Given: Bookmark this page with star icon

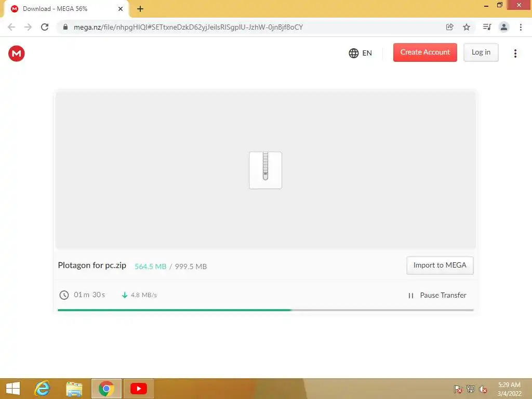Looking at the screenshot, I should click(x=467, y=27).
